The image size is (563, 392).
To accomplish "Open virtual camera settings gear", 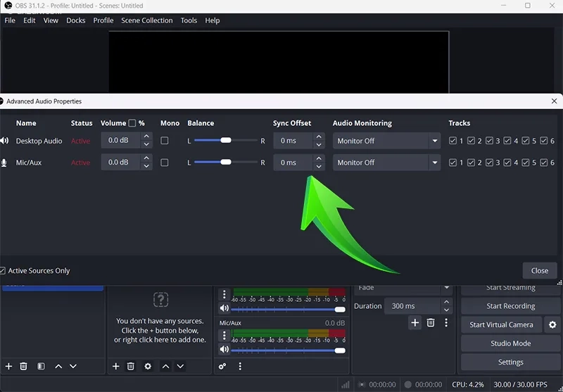I will (x=552, y=324).
